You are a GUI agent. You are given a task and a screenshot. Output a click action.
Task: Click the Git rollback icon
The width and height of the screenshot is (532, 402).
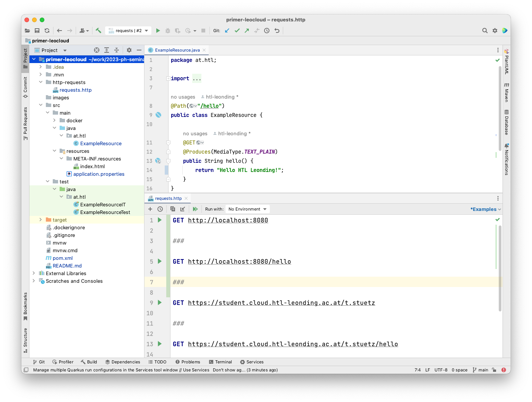click(x=277, y=31)
